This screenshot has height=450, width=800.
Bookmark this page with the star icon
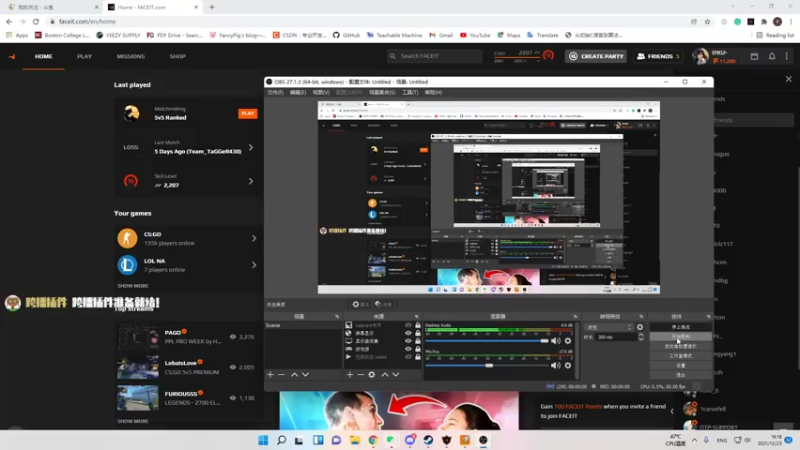707,21
